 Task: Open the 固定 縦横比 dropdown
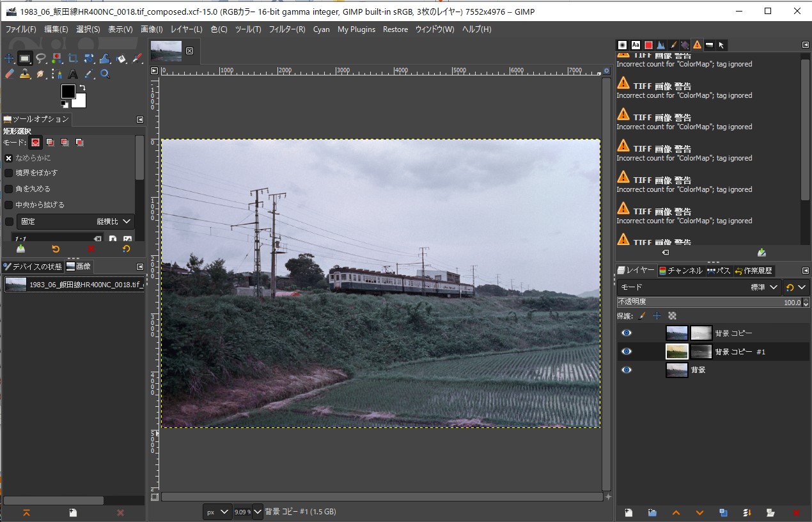click(x=76, y=221)
